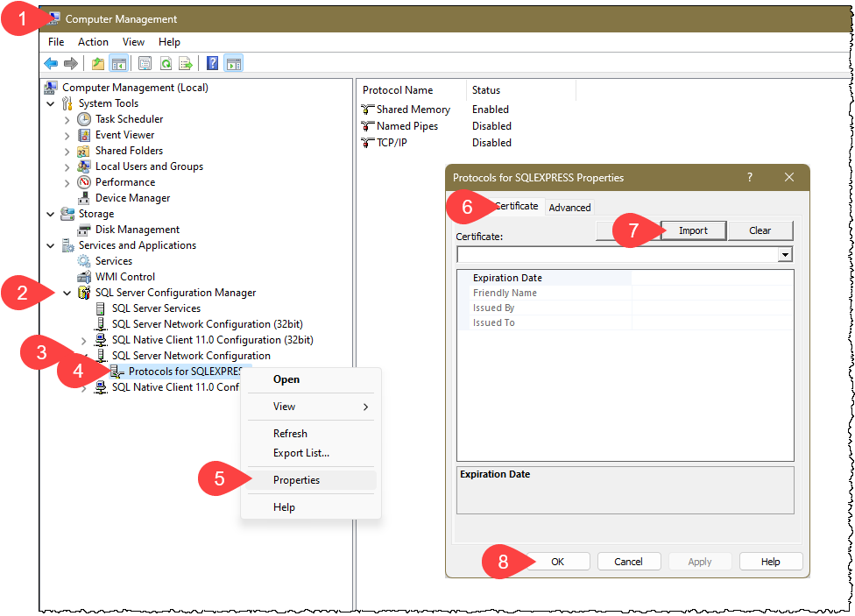Toggle the Show/Hide Action Pane toolbar icon
The image size is (855, 616).
click(x=233, y=64)
